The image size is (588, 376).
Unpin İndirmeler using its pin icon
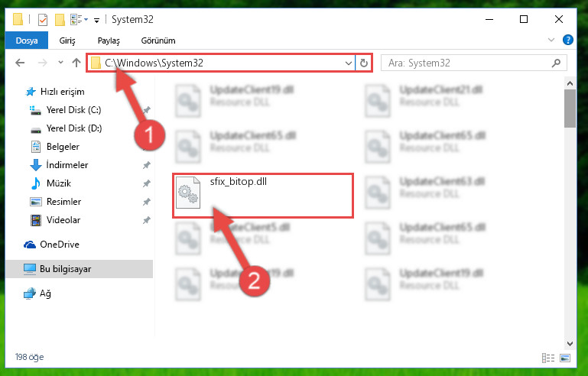click(x=146, y=165)
